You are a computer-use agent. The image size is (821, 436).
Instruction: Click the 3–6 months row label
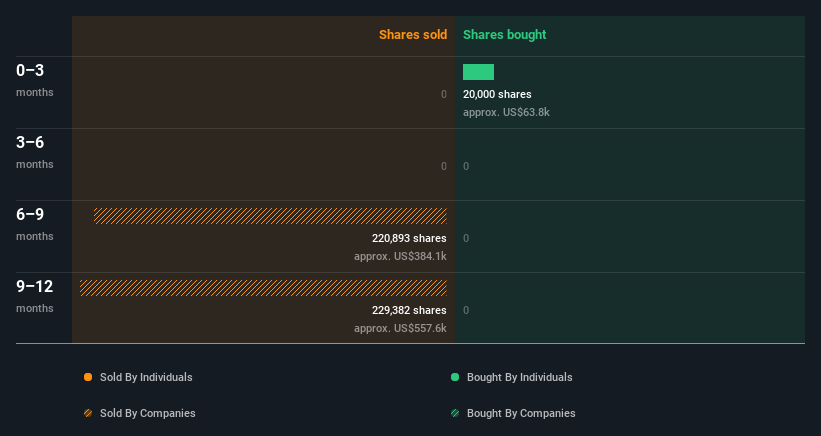coord(35,152)
